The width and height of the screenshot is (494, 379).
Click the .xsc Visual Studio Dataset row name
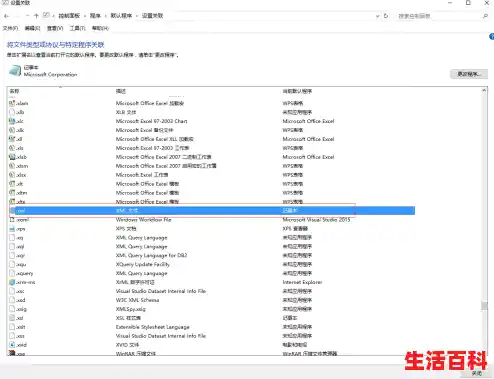20,291
